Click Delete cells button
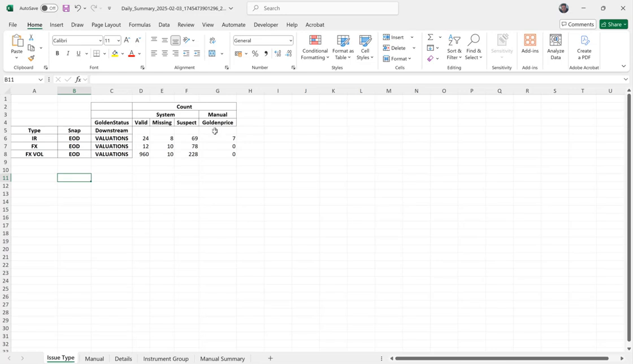633x364 pixels. [x=394, y=47]
